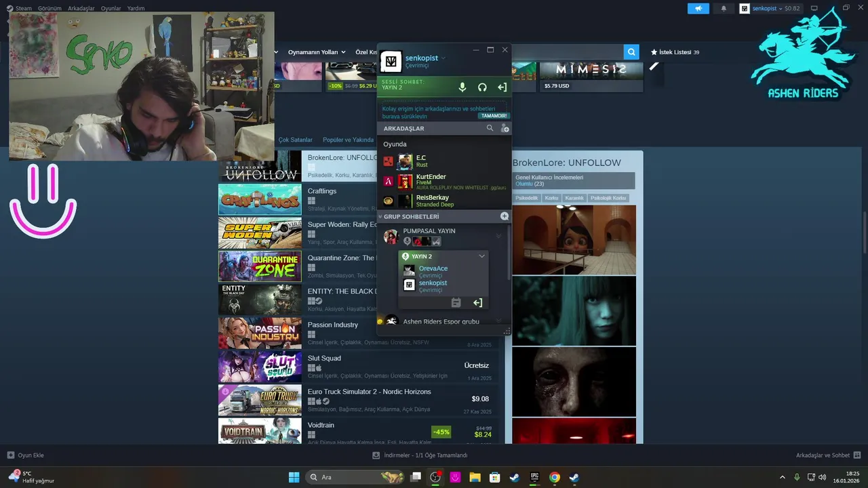Open OBS Studio from taskbar
The image size is (868, 488).
(x=436, y=477)
